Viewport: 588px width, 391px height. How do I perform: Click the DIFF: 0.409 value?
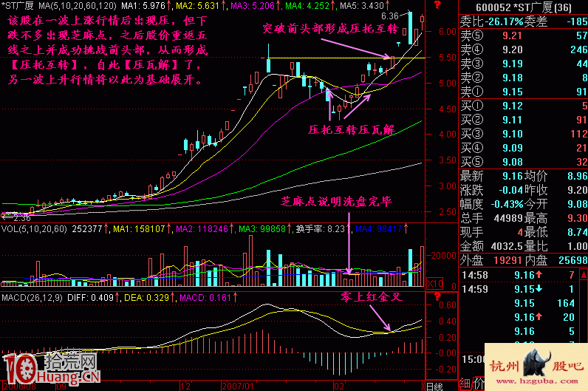point(93,298)
